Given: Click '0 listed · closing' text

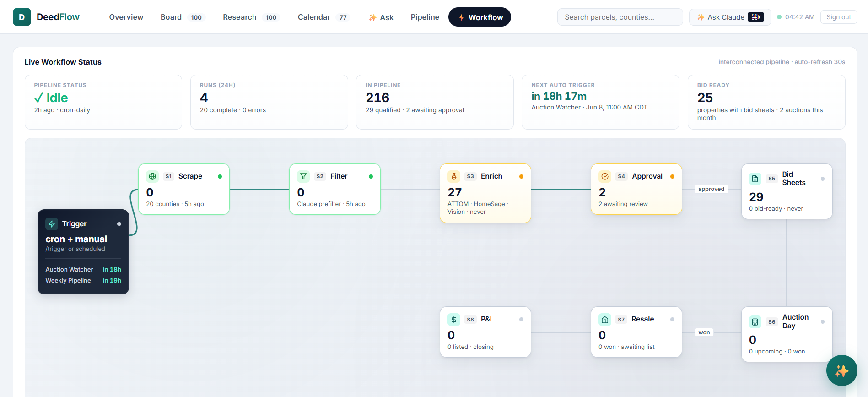Looking at the screenshot, I should 470,347.
